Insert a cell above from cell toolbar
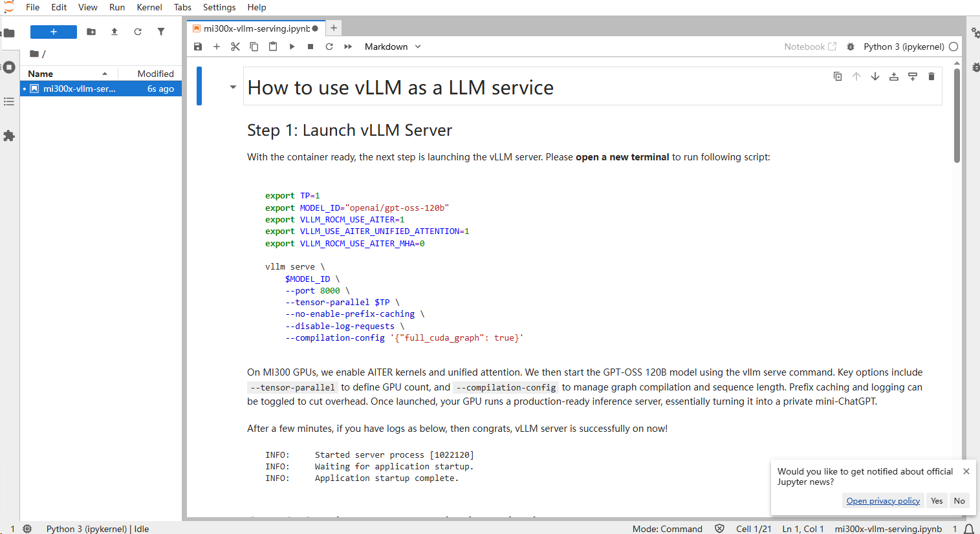 click(894, 76)
